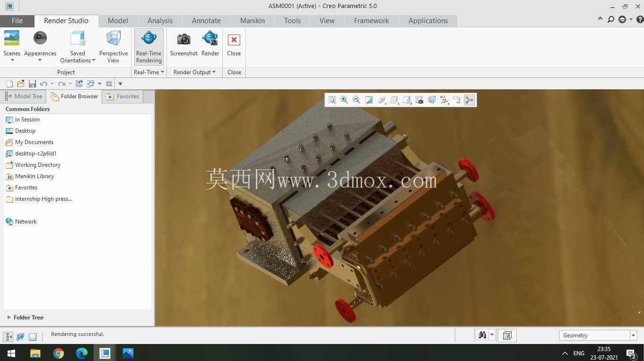The height and width of the screenshot is (361, 644).
Task: Toggle Real-Time Rendering teapot button
Action: [149, 46]
